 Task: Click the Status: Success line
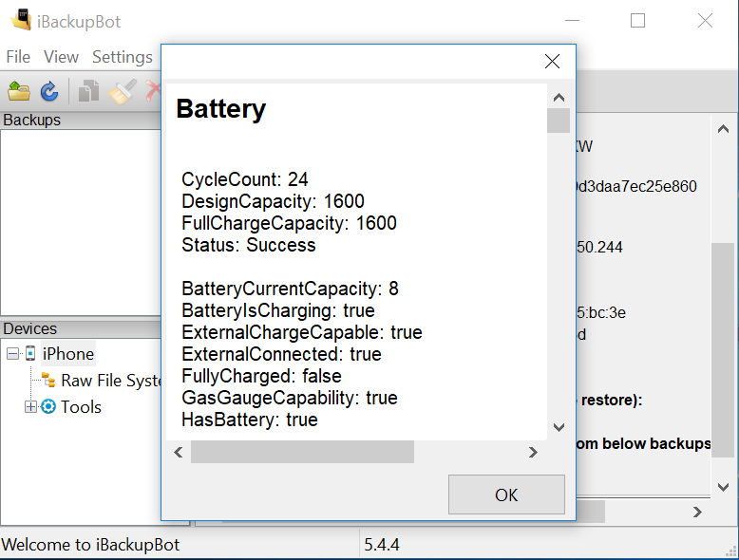click(x=248, y=245)
